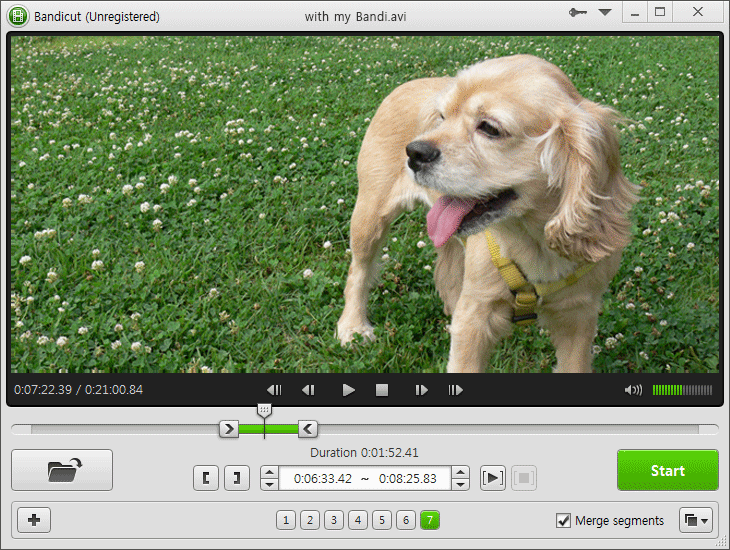730x550 pixels.
Task: Step forward one frame
Action: (421, 390)
